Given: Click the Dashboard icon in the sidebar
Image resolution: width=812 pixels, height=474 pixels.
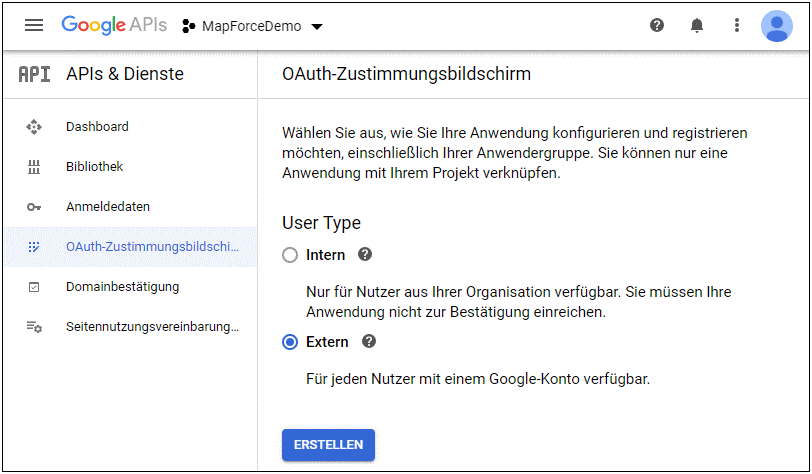Looking at the screenshot, I should pos(34,127).
